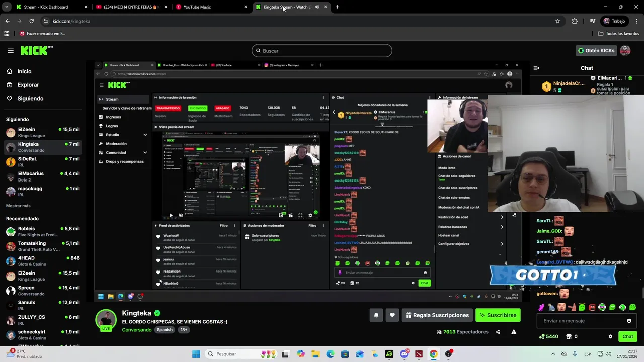Click the KICK logo
This screenshot has height=362, width=644.
coord(37,50)
